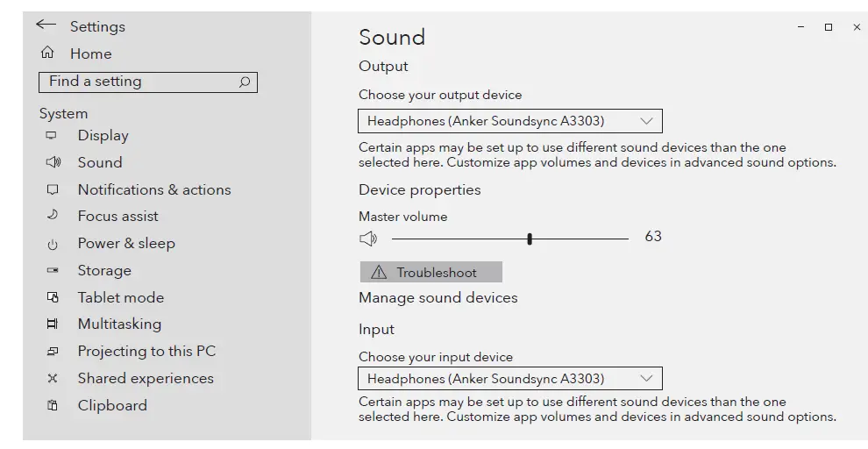This screenshot has width=868, height=449.
Task: Click the Focus assist moon icon
Action: tap(52, 216)
